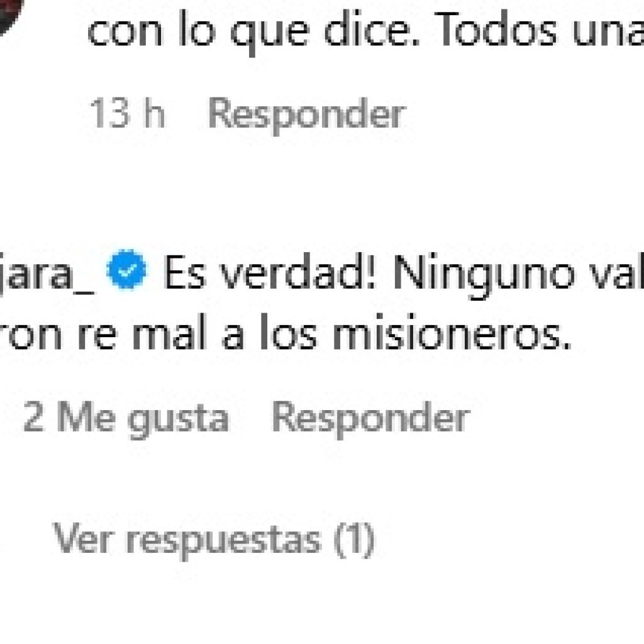
Task: Click the number (1) in Ver respuestas
Action: pos(353,540)
